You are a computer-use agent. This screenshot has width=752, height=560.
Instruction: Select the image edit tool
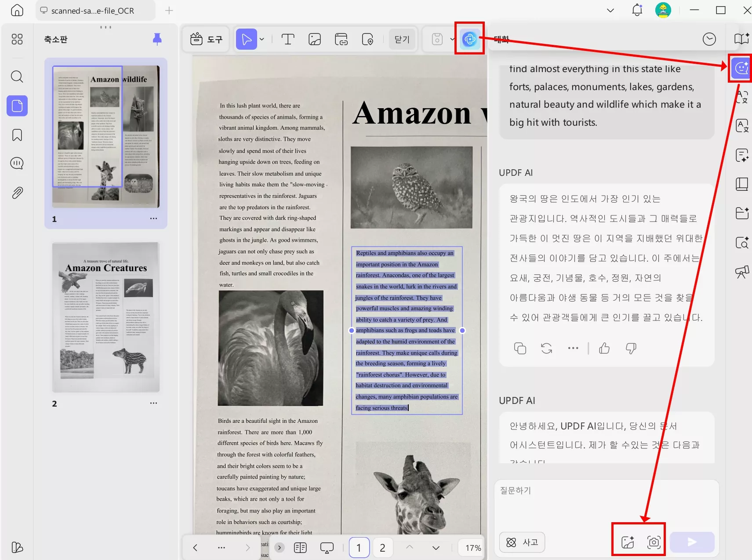tap(315, 40)
